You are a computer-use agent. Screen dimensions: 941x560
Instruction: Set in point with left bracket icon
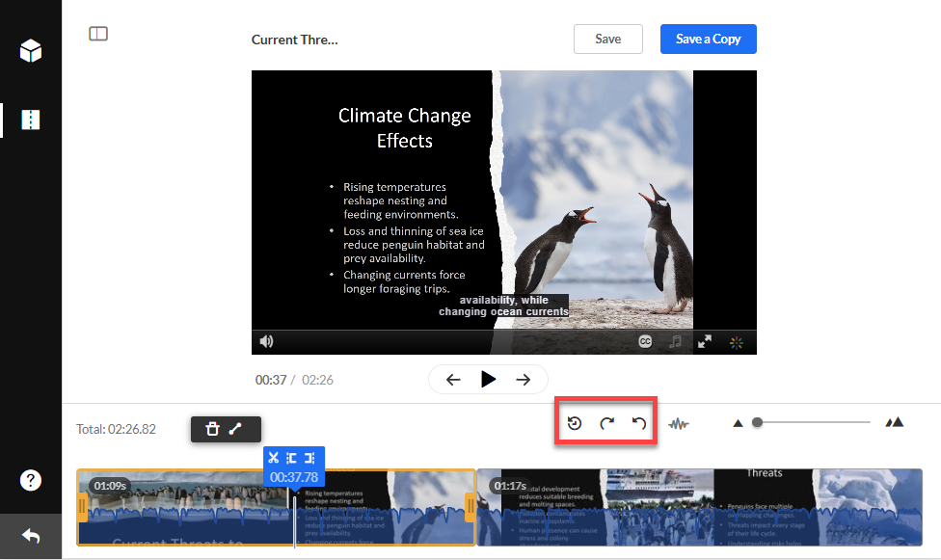click(292, 458)
